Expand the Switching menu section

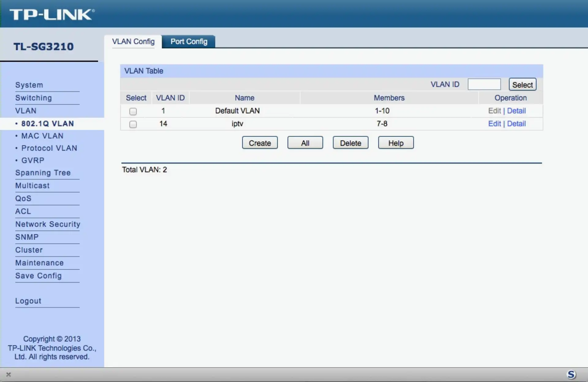tap(33, 98)
